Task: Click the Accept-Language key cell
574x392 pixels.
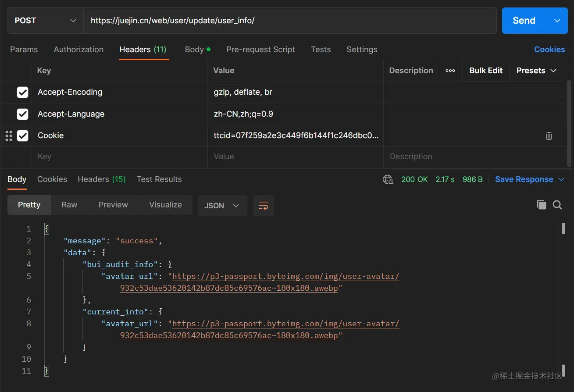Action: 120,114
